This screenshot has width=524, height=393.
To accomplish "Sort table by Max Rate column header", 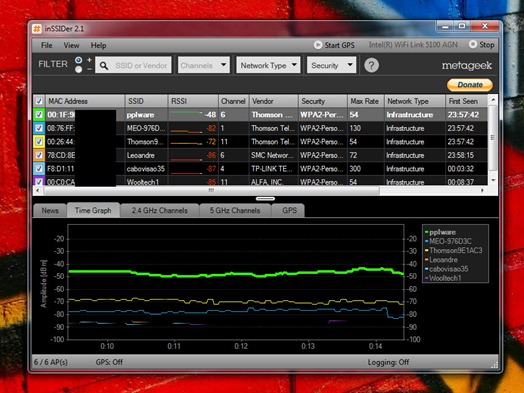I will (x=365, y=101).
